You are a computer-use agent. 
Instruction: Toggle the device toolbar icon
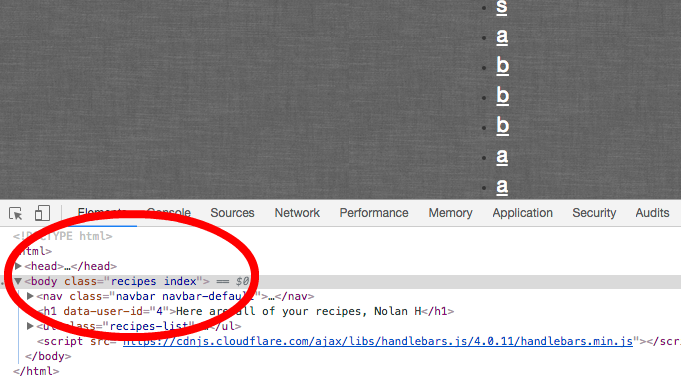pyautogui.click(x=42, y=213)
